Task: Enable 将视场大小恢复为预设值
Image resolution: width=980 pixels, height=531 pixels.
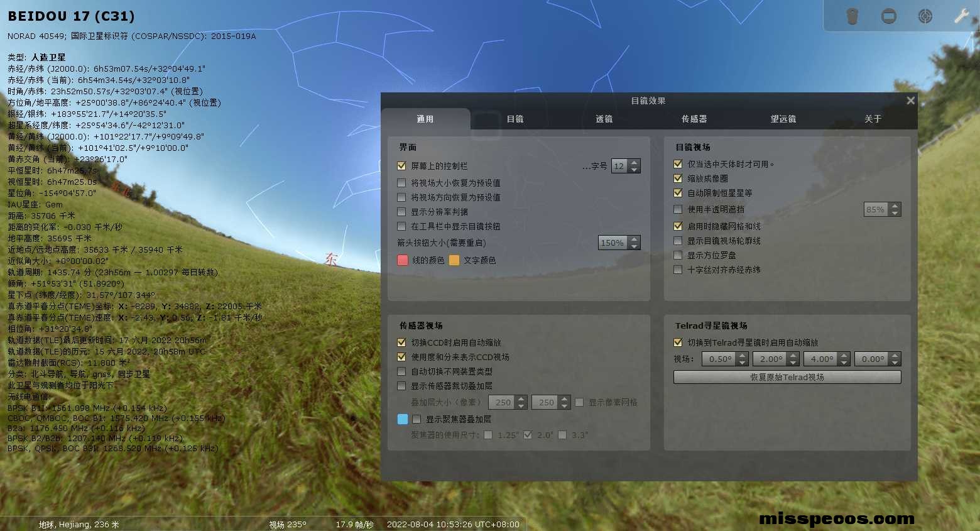Action: click(x=402, y=183)
